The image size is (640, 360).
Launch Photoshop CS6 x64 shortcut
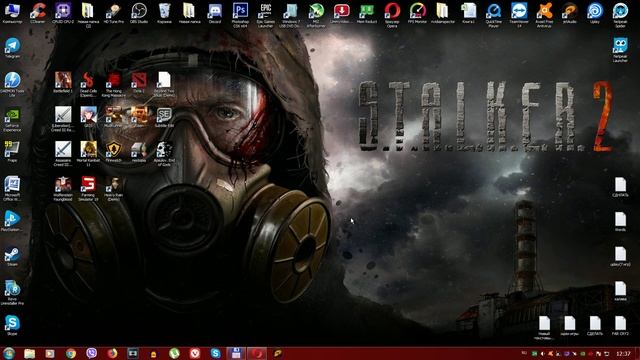click(x=240, y=15)
